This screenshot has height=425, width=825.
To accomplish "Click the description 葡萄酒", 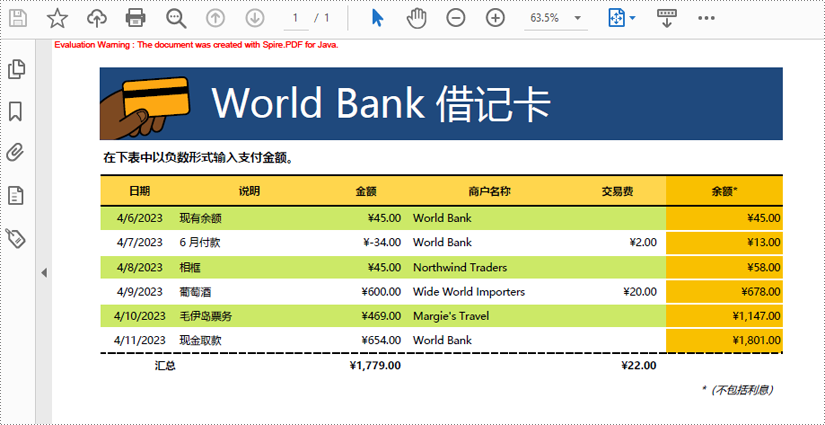I will coord(195,291).
